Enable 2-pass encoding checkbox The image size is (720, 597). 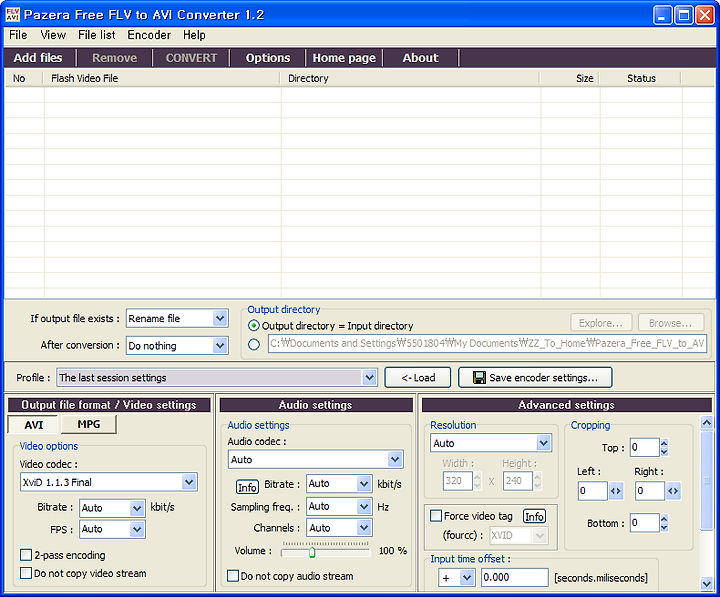pyautogui.click(x=26, y=555)
